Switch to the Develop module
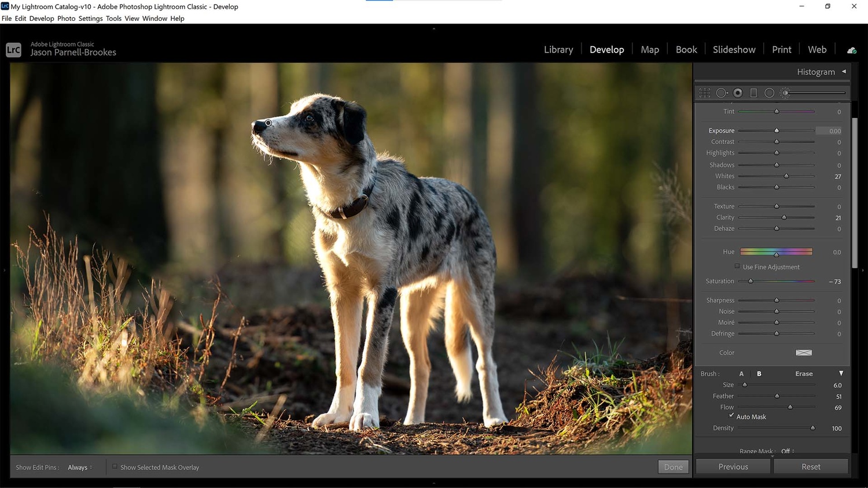The image size is (868, 488). 606,50
